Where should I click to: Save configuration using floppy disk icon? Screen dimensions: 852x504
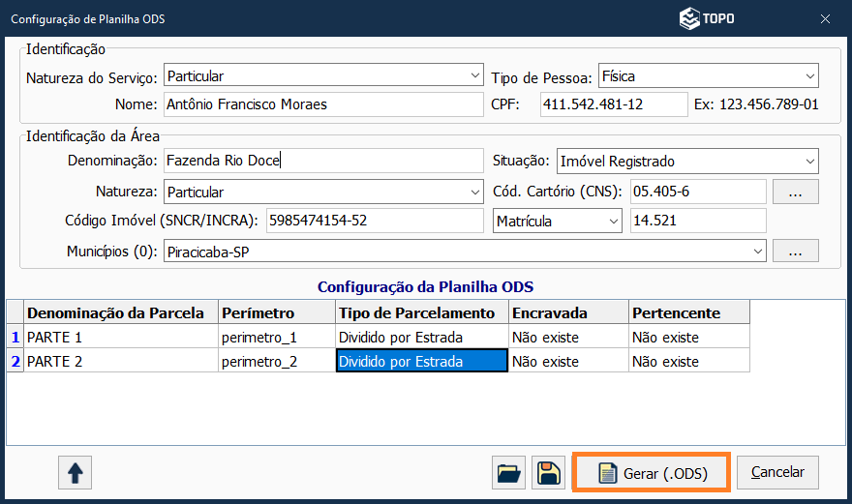pyautogui.click(x=549, y=473)
